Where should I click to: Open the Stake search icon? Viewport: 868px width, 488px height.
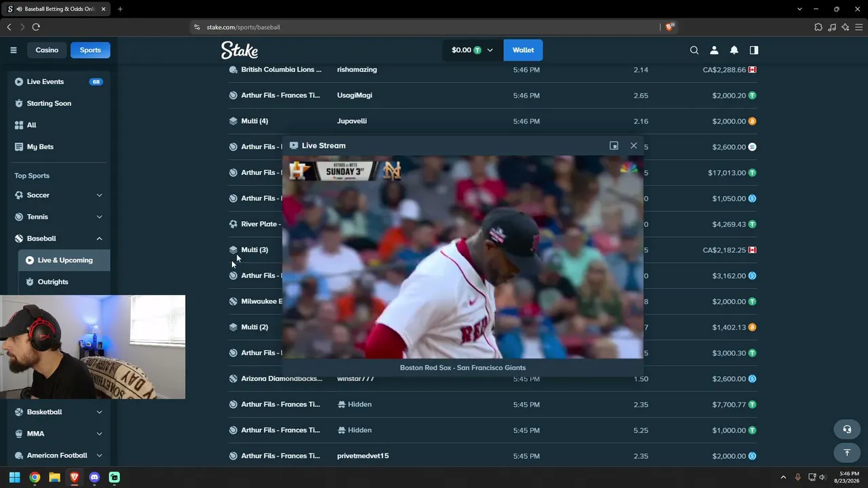click(694, 50)
